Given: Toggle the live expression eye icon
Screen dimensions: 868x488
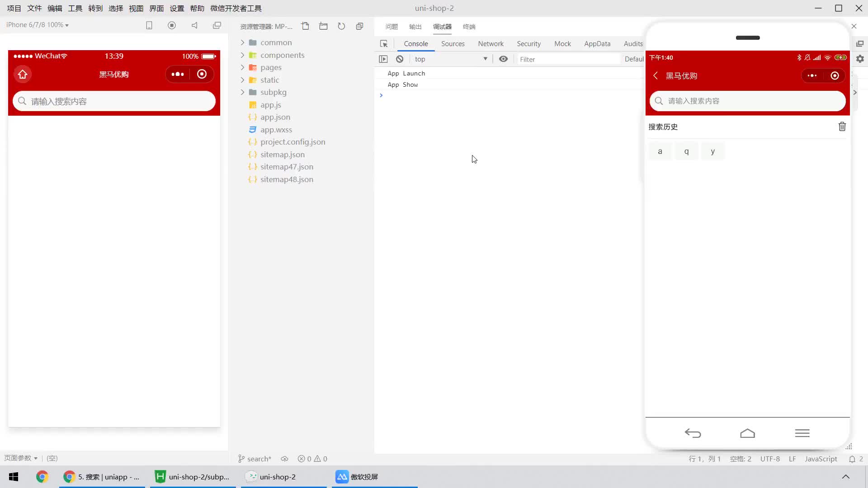Looking at the screenshot, I should click(503, 59).
